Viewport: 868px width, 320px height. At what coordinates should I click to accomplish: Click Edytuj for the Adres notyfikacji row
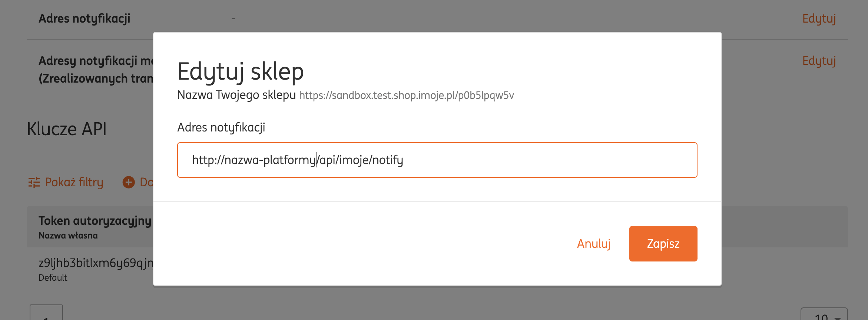pyautogui.click(x=819, y=19)
